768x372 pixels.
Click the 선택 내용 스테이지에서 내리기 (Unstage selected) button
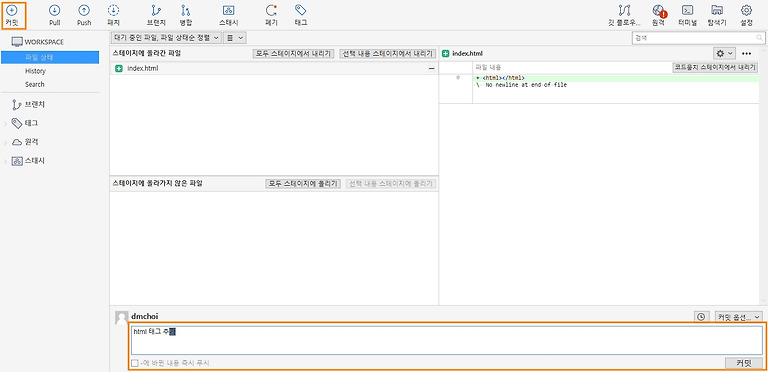[x=387, y=54]
